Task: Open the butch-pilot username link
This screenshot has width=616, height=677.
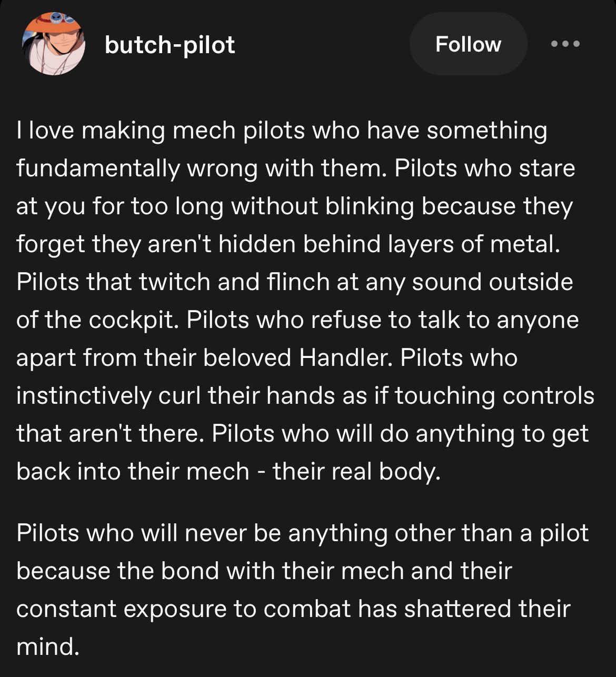Action: 170,45
